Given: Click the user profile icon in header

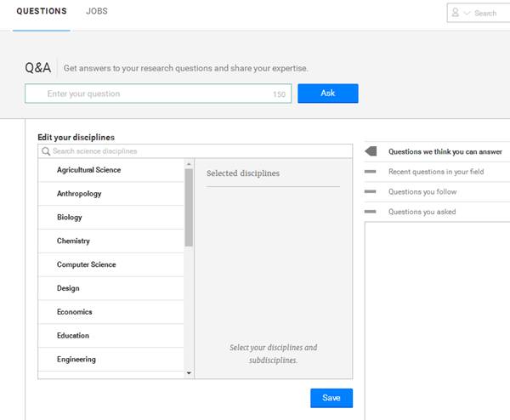Looking at the screenshot, I should pos(456,13).
